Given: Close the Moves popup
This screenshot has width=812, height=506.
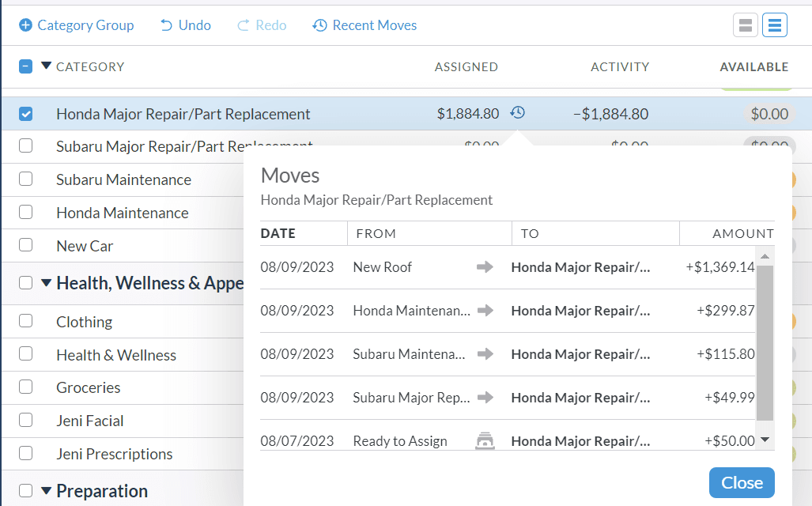Looking at the screenshot, I should [x=742, y=483].
